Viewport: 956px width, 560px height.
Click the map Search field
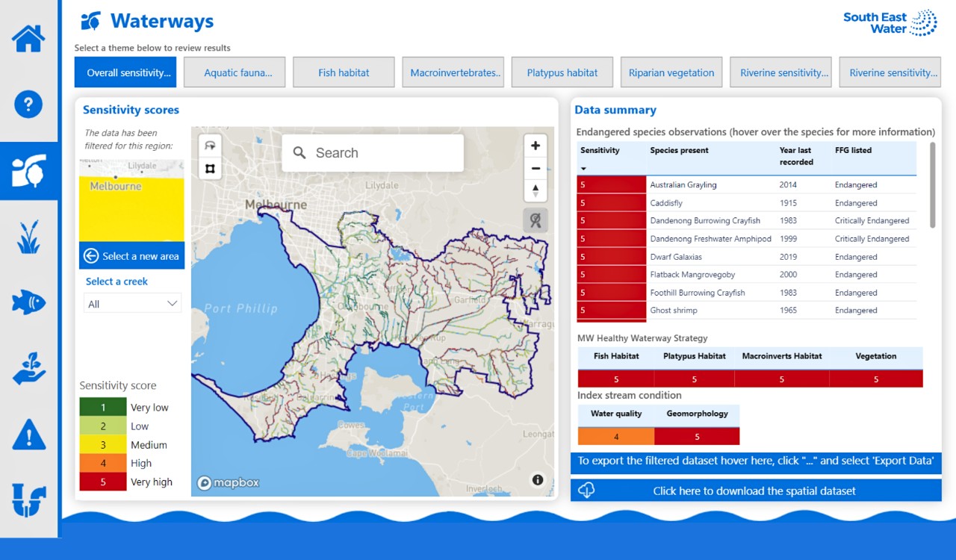373,153
